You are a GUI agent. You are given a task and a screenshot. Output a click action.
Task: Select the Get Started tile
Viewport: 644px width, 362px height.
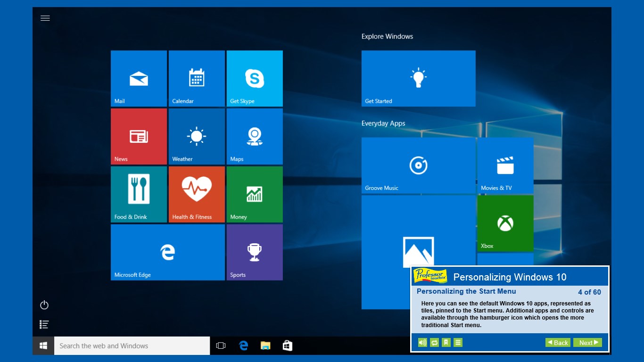click(418, 78)
